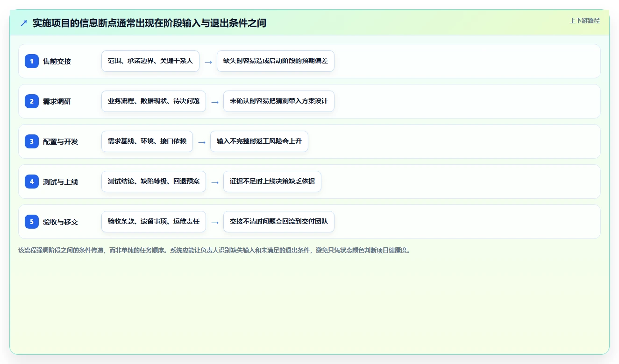The width and height of the screenshot is (619, 364).
Task: Click the 上下游路径 label
Action: (x=584, y=21)
